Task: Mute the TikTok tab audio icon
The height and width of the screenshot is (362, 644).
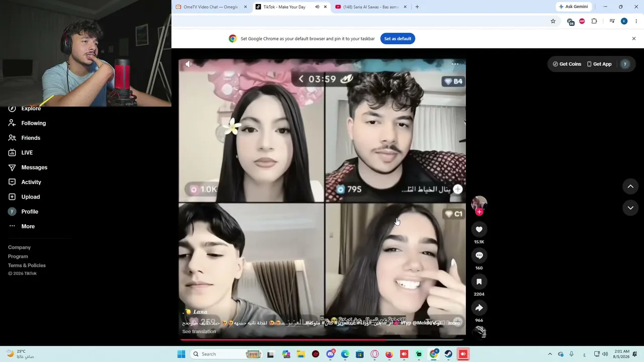Action: [317, 7]
